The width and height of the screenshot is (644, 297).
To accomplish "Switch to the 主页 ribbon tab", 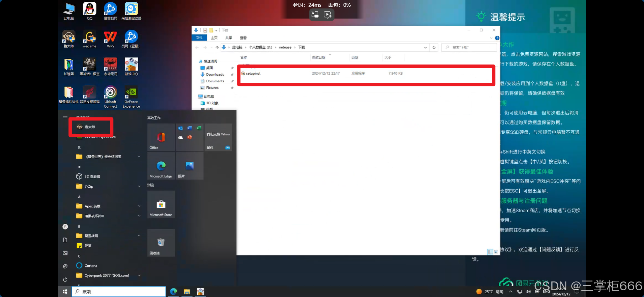I will point(214,38).
